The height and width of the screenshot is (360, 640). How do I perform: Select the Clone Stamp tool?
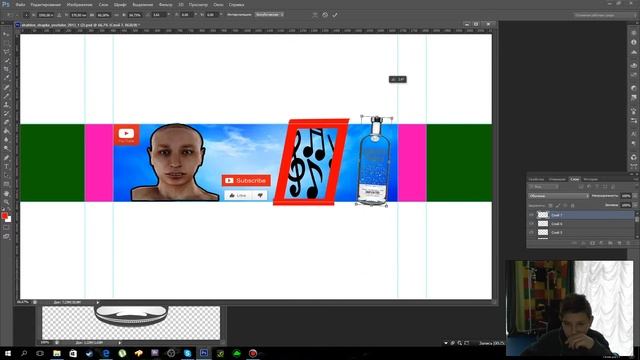pos(6,104)
